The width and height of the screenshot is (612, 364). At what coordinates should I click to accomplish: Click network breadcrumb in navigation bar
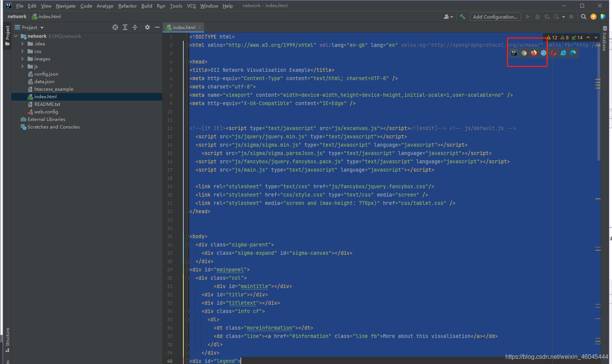[x=17, y=16]
